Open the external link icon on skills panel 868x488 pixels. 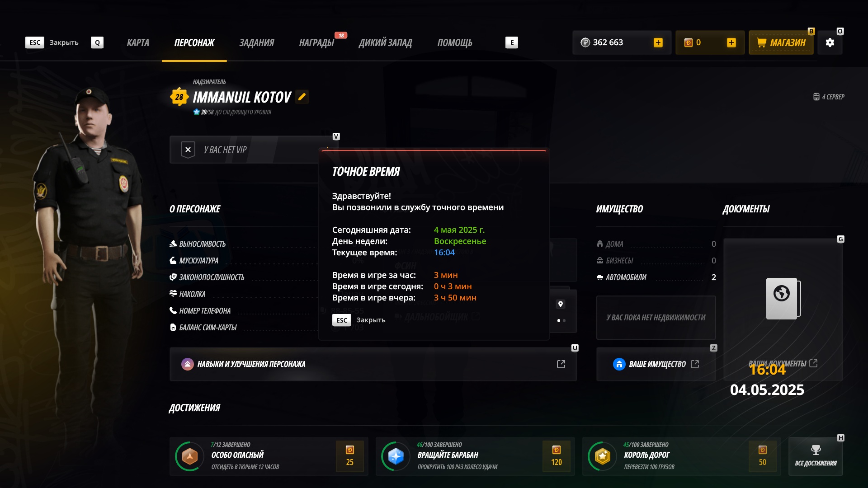[561, 364]
